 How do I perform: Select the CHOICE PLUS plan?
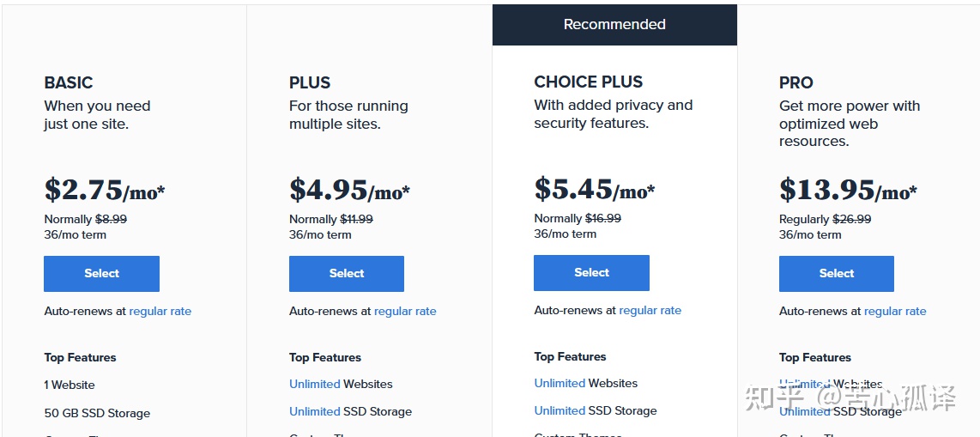pos(591,273)
